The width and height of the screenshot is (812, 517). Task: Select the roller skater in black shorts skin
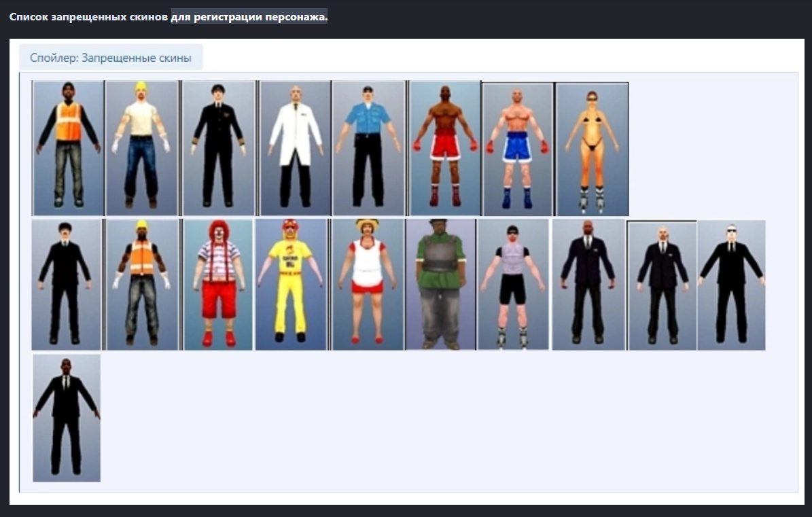click(513, 284)
